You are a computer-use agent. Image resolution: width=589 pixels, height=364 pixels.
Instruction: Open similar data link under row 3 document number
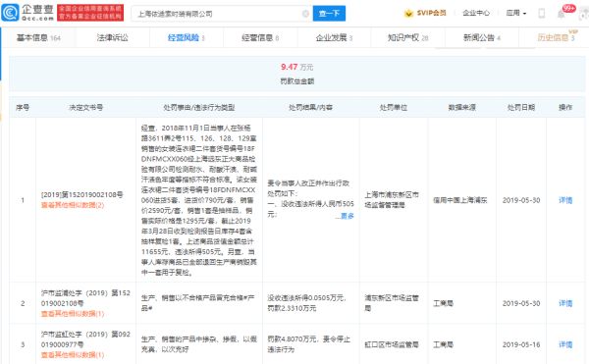coord(73,354)
